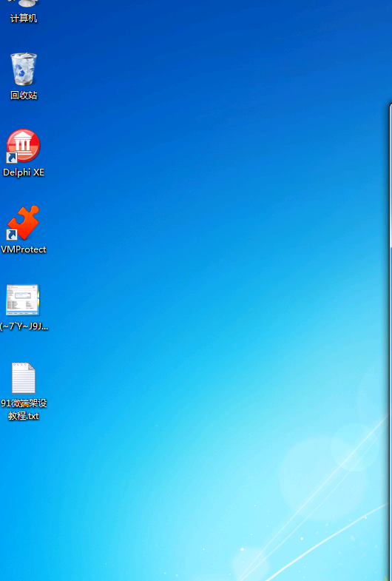The height and width of the screenshot is (581, 392).
Task: Select the screenshot image file thumbnail
Action: (x=22, y=300)
